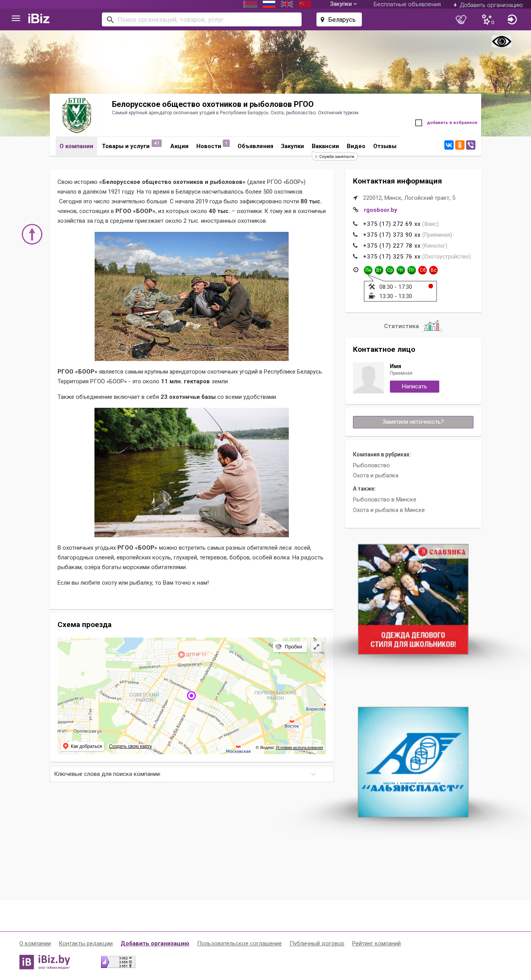Screen dimensions: 531x980
Task: Toggle the accessibility eye view mode
Action: point(501,41)
